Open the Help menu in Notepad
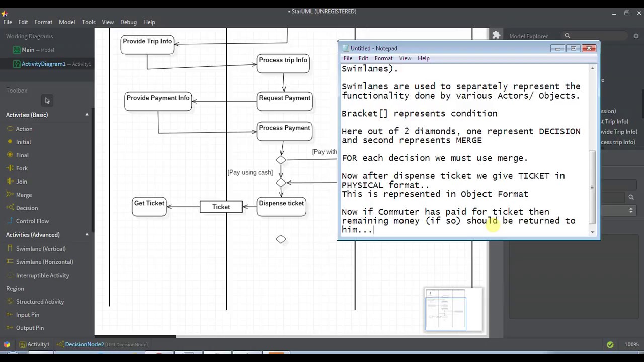The height and width of the screenshot is (362, 644). (424, 58)
